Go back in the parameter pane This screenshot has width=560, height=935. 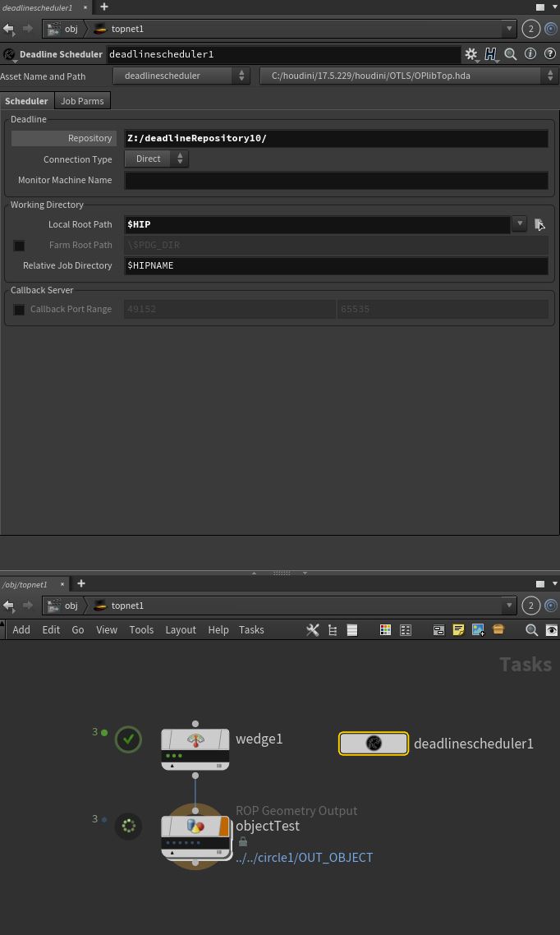click(8, 29)
